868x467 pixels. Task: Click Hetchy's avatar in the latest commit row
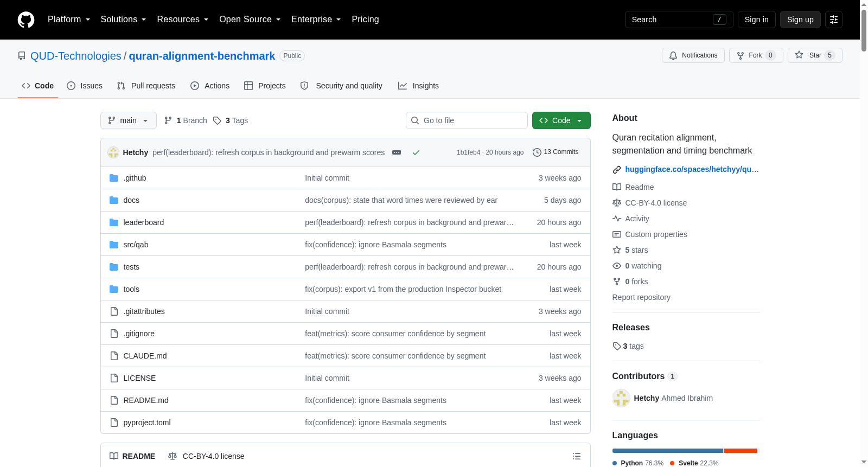click(x=113, y=152)
